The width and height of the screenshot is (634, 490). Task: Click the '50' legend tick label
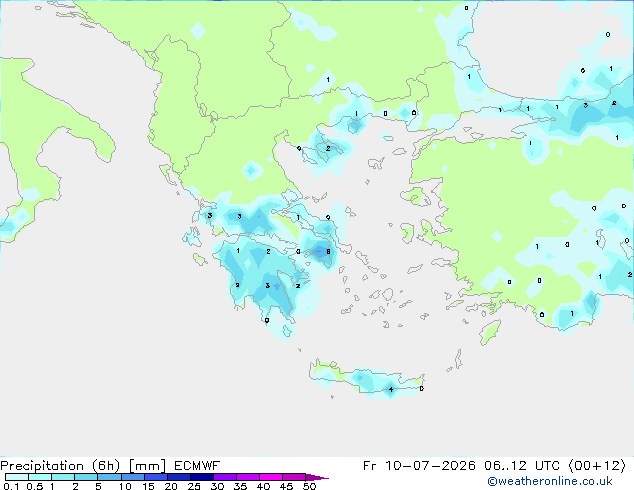[x=310, y=486]
